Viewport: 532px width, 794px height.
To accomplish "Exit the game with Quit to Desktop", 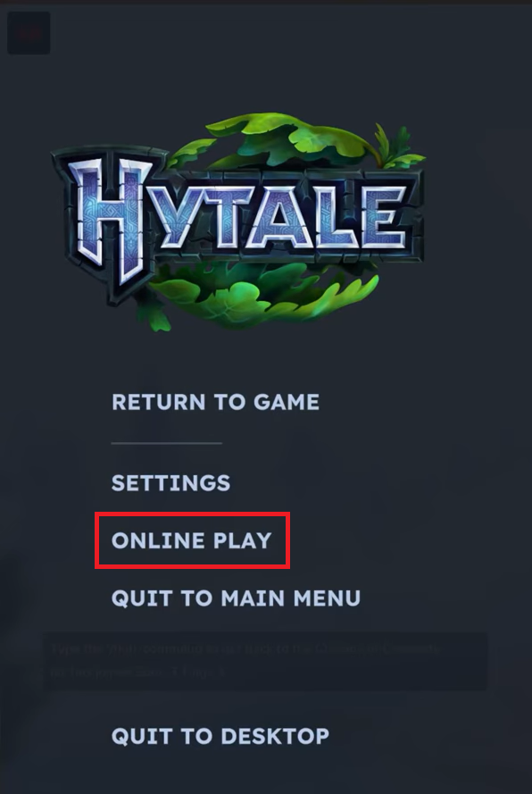I will 220,736.
